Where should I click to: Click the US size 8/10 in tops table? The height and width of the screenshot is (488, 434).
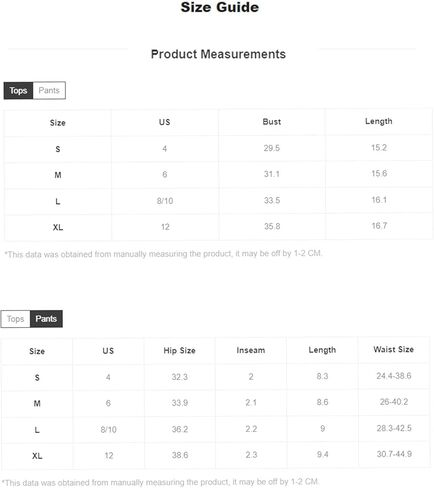pos(165,201)
